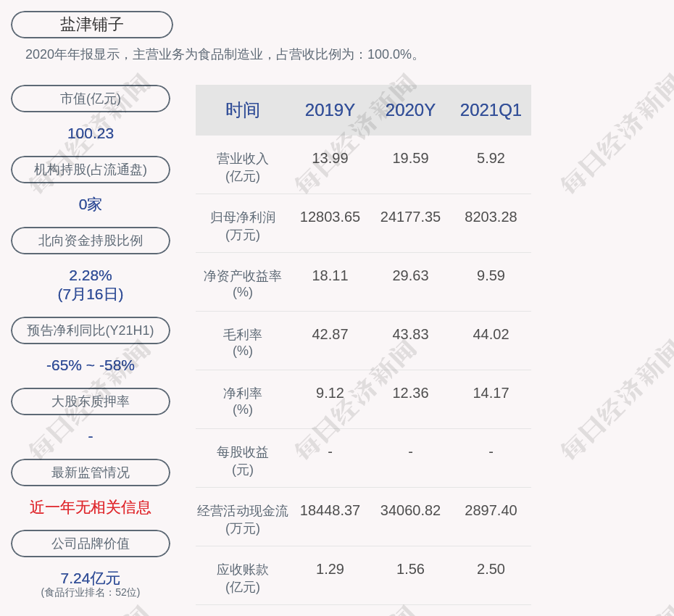This screenshot has width=674, height=616.
Task: Select the 净资产收益率 row label
Action: [243, 284]
